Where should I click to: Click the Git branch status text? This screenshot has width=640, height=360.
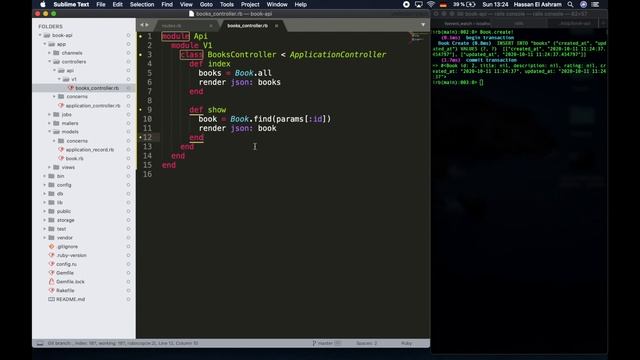[x=122, y=343]
